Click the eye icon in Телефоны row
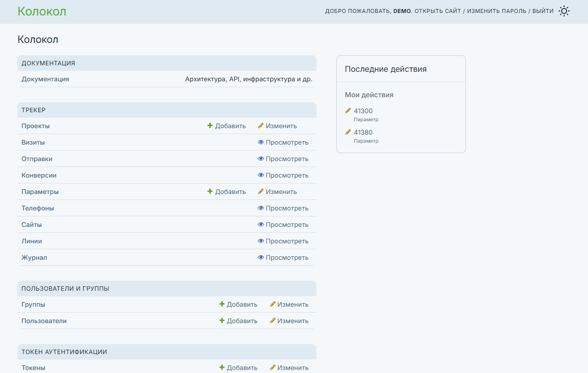This screenshot has height=373, width=588. point(261,208)
